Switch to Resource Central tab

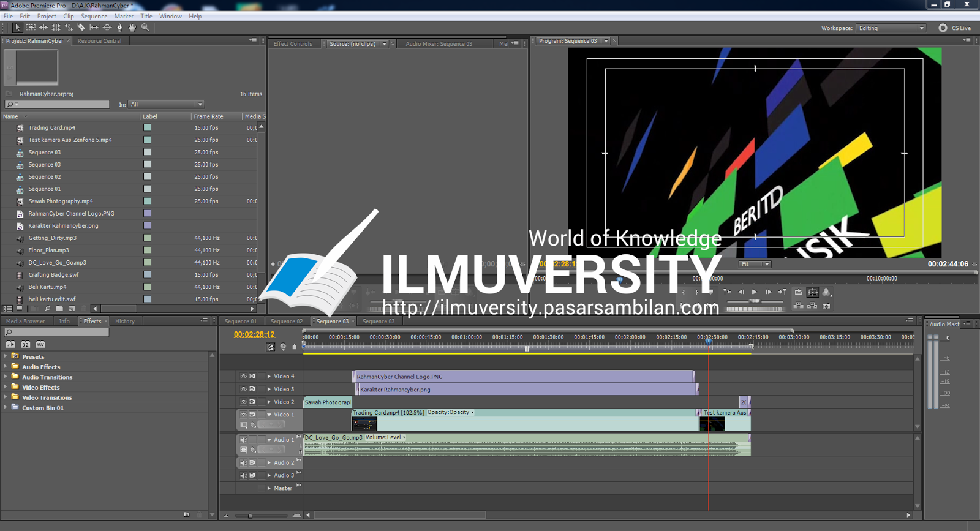(99, 41)
